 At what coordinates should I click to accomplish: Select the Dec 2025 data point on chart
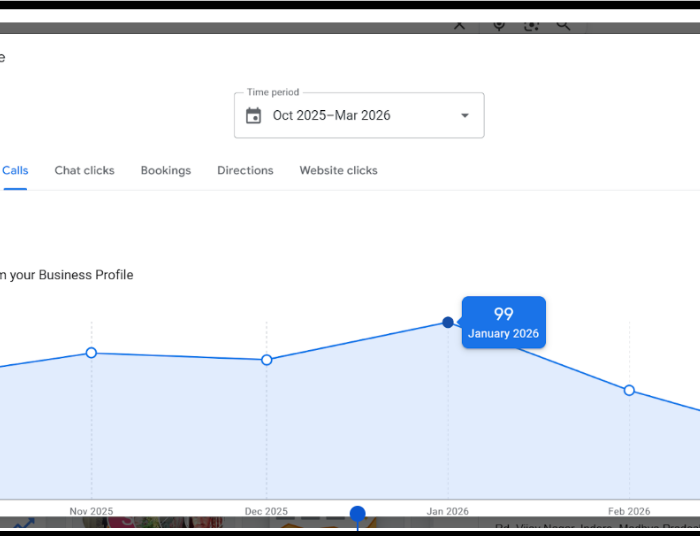tap(266, 360)
